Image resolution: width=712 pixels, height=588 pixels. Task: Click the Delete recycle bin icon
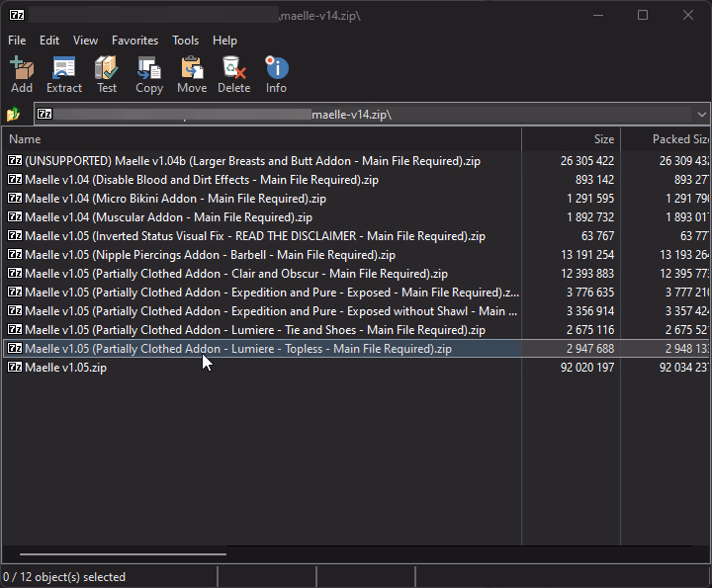click(x=233, y=69)
